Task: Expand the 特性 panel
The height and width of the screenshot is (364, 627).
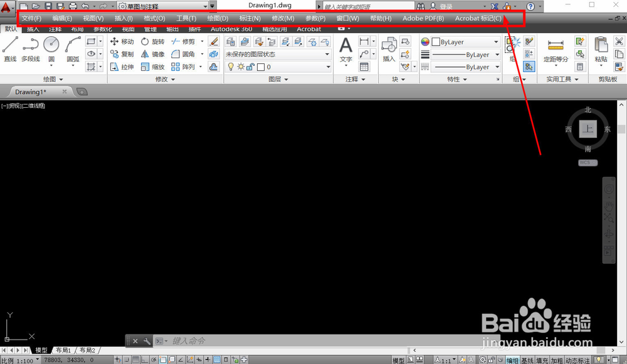Action: pos(457,79)
